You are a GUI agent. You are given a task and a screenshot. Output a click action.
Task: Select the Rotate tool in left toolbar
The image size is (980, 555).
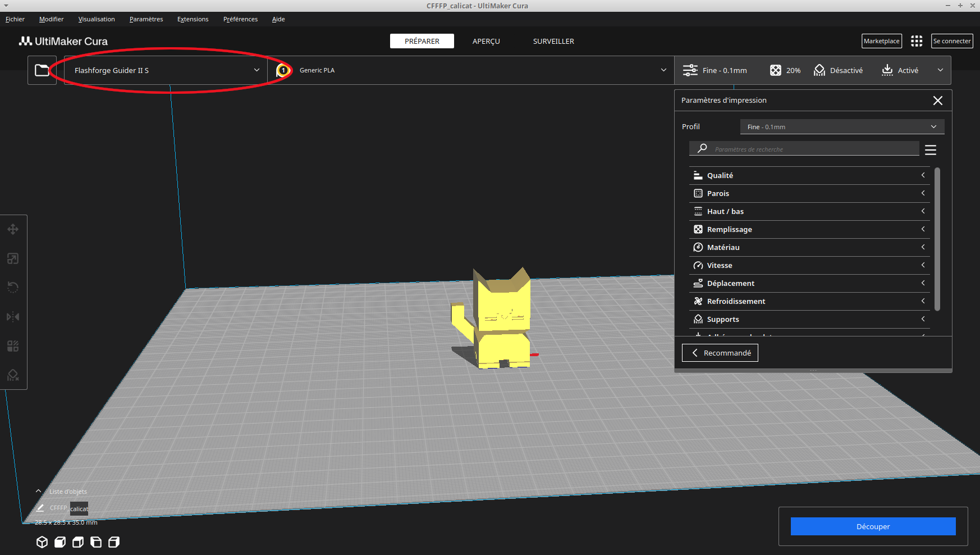pyautogui.click(x=13, y=288)
